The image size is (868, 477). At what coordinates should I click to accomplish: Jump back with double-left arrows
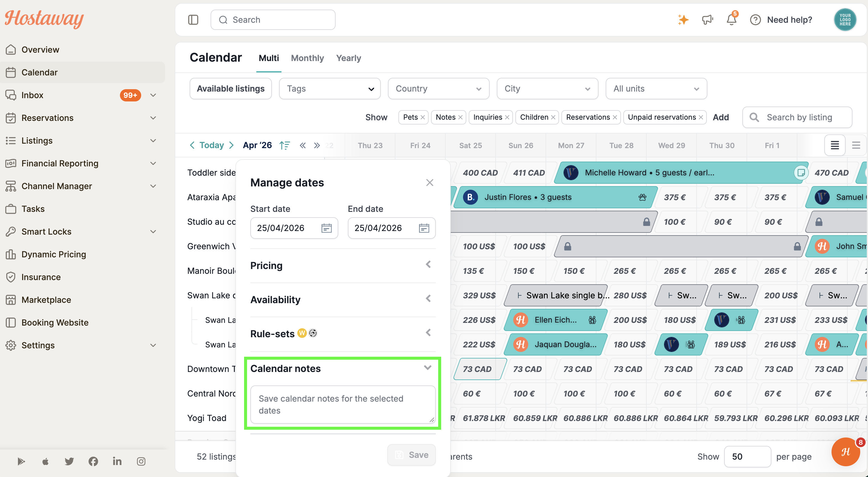[303, 145]
